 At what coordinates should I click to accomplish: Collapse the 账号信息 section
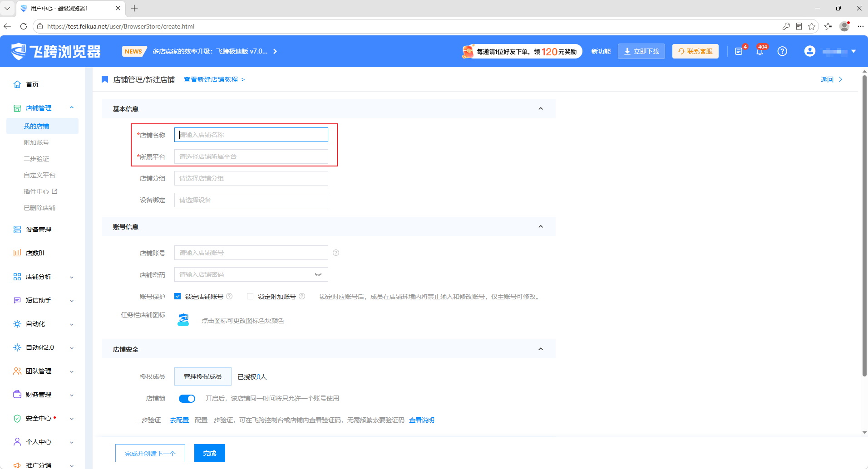pos(541,226)
